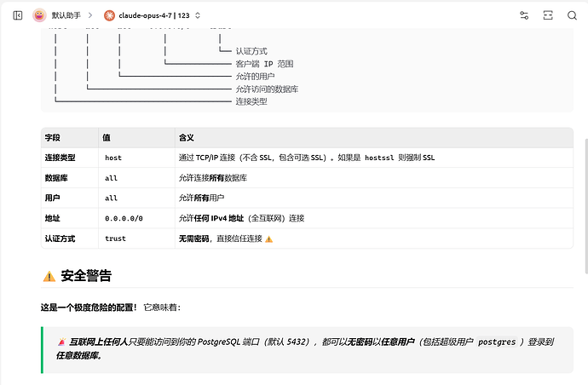
Task: Open the claude-opus-4-7 | 123 model selector
Action: pos(153,15)
